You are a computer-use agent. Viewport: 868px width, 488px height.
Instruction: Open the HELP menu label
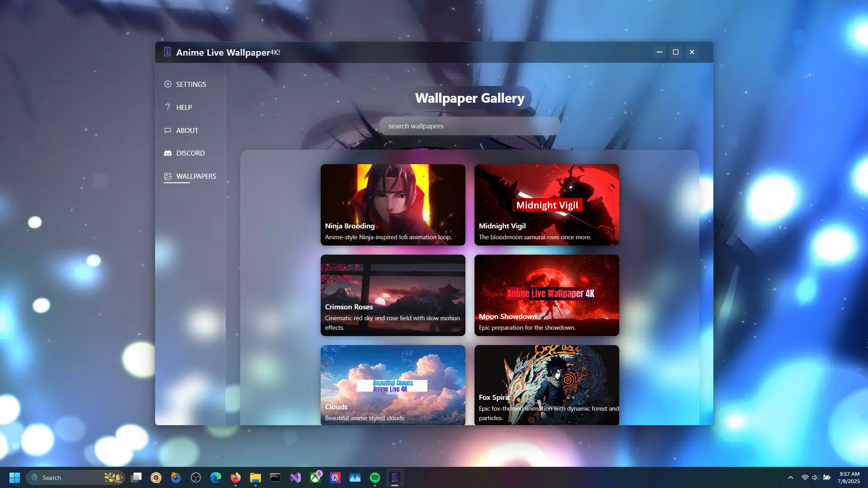click(184, 108)
